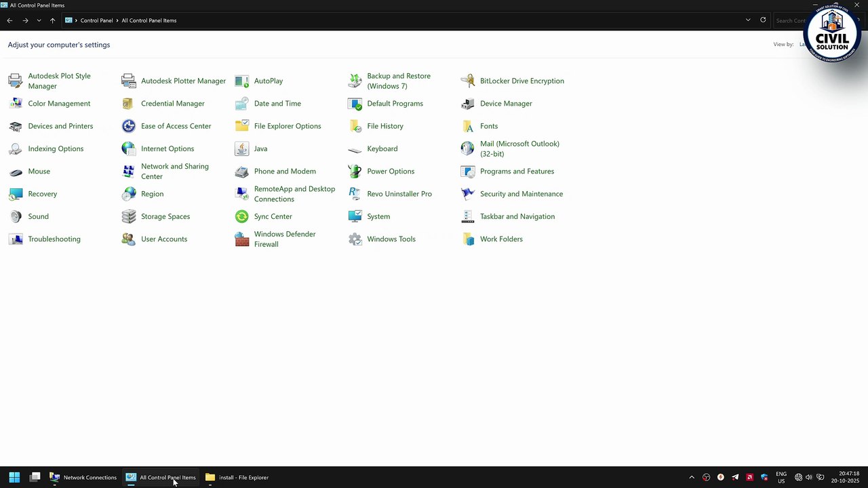Switch to Network Connections taskbar window
The height and width of the screenshot is (488, 868).
(83, 477)
